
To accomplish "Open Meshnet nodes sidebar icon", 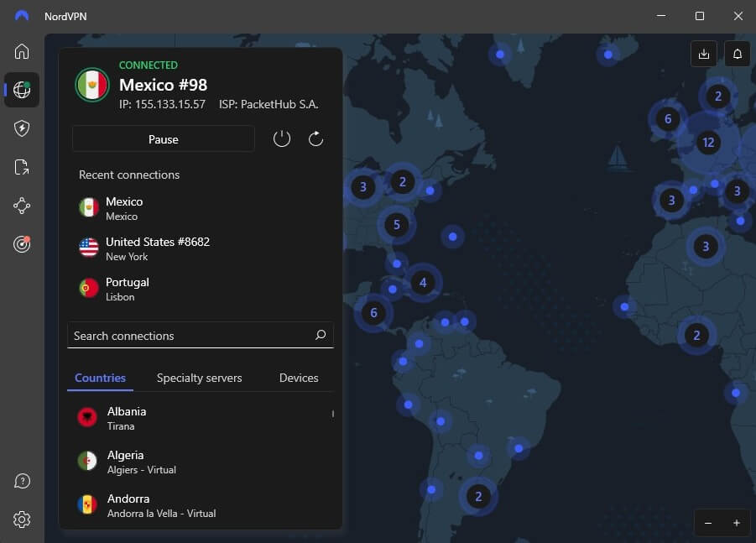I will (x=22, y=206).
